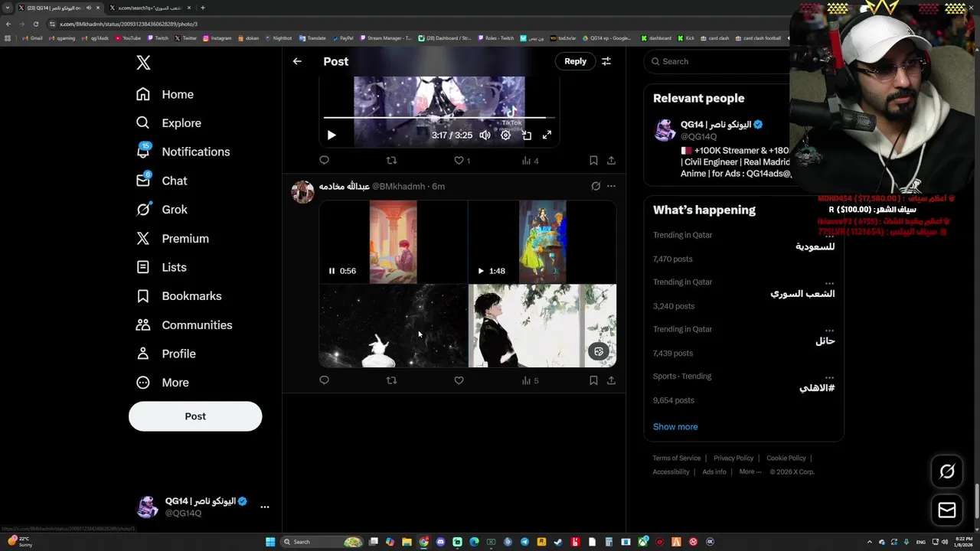Go back with the Post back arrow
This screenshot has width=980, height=551.
(x=297, y=61)
